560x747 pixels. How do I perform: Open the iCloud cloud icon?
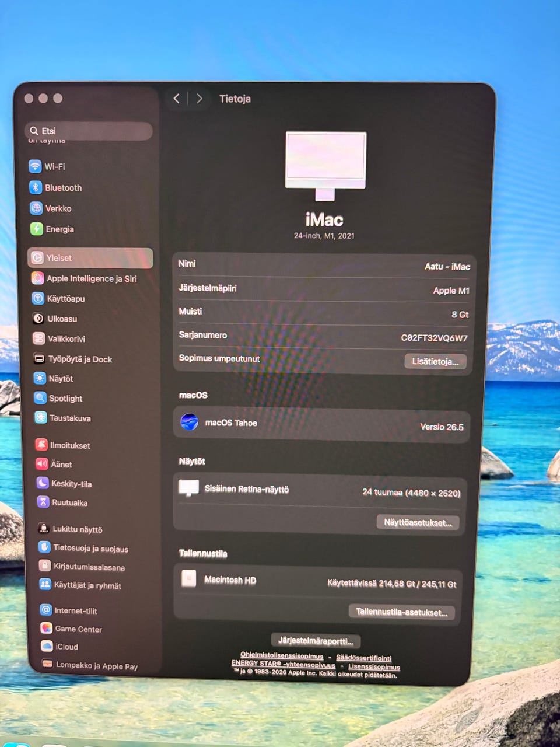(47, 647)
